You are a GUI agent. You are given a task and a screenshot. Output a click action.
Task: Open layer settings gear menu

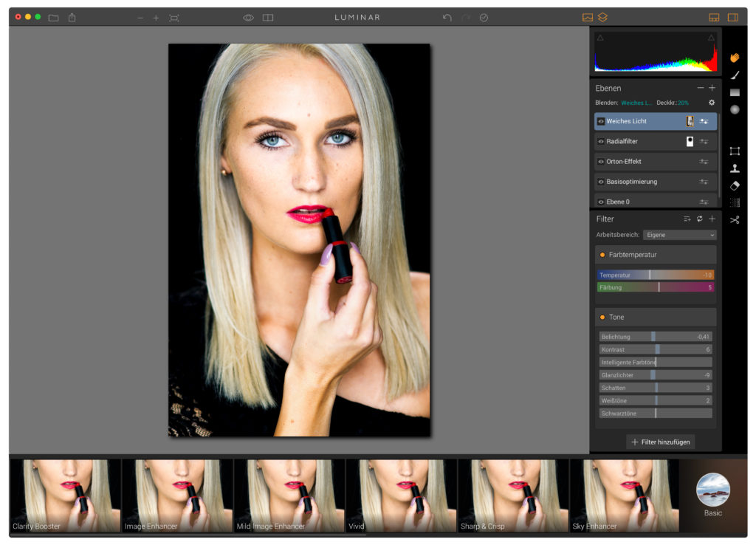coord(712,103)
